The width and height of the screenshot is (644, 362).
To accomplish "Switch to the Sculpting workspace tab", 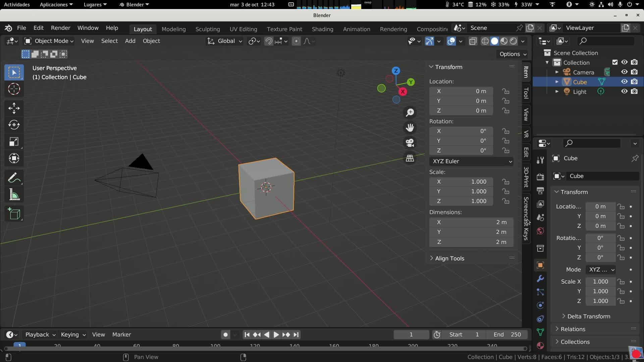I will coord(208,29).
